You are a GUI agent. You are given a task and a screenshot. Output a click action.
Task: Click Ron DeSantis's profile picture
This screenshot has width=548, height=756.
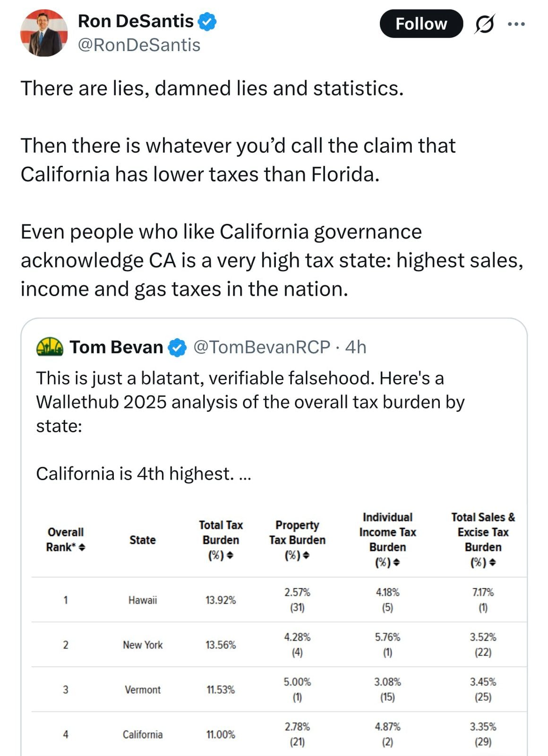click(45, 31)
